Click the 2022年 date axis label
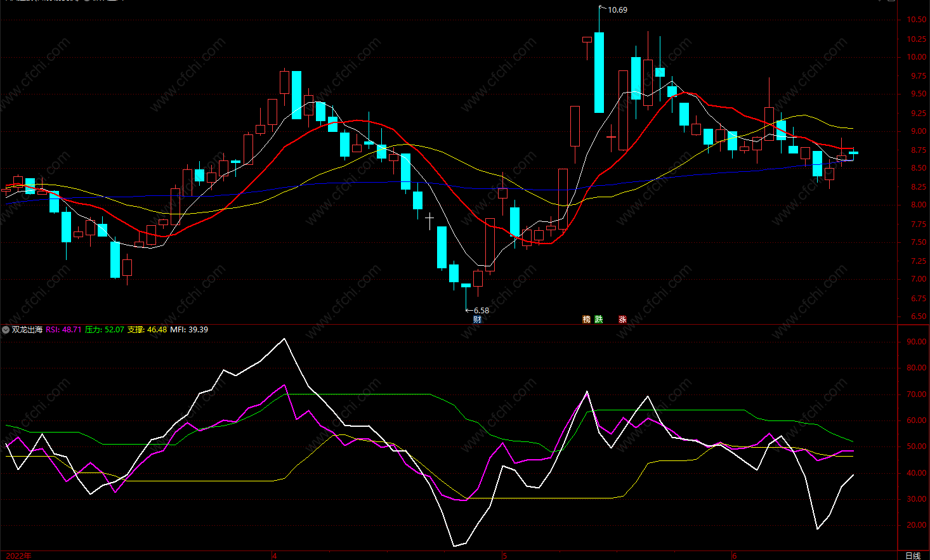Image resolution: width=930 pixels, height=560 pixels. 17,556
